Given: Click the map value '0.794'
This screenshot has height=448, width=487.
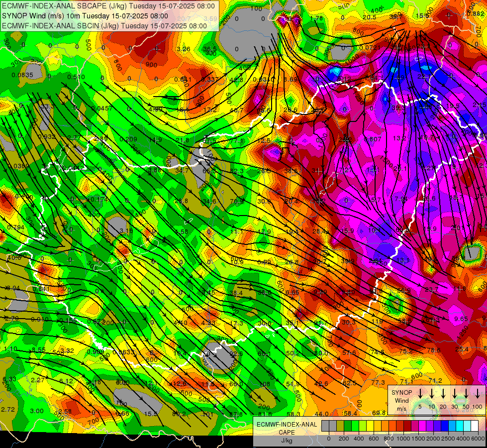Looking at the screenshot, I should (16, 227).
